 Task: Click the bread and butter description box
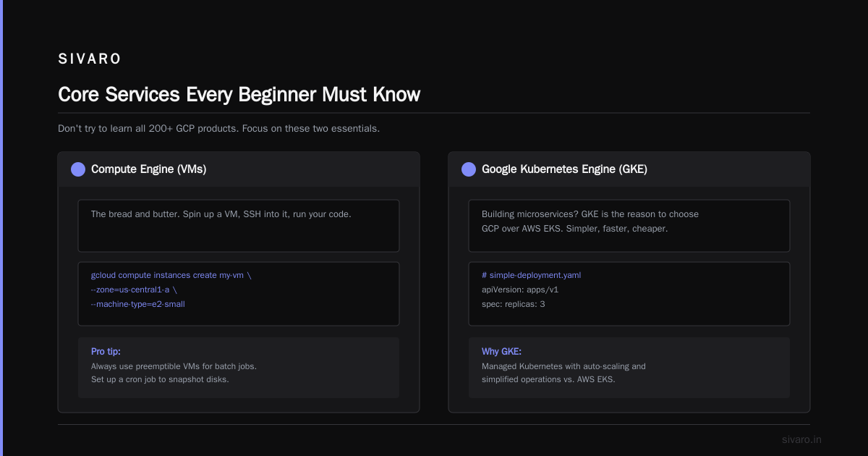point(239,226)
